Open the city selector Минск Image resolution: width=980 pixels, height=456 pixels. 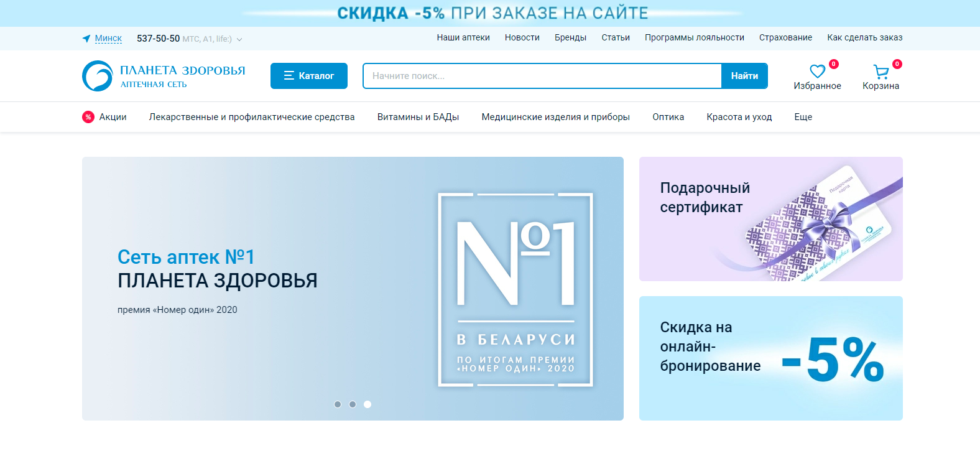click(108, 39)
